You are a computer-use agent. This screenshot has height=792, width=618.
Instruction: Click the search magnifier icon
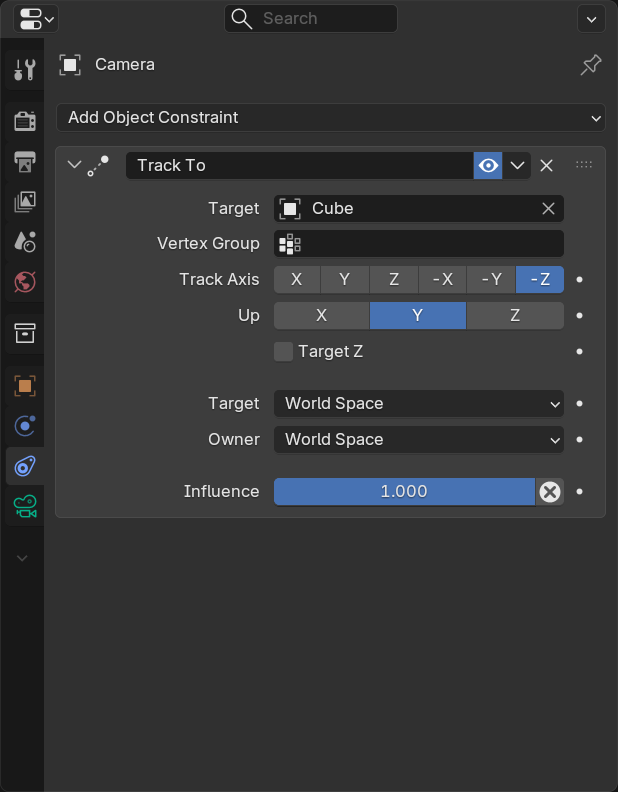(241, 19)
